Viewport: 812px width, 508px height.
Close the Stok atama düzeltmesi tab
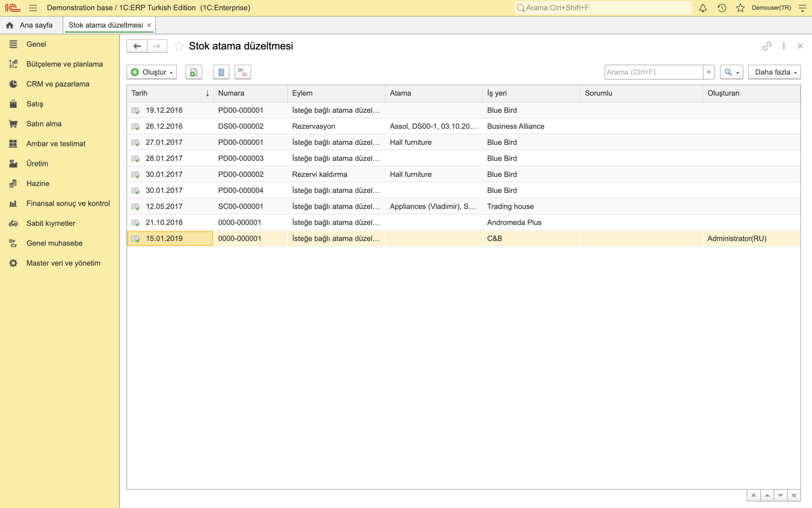point(149,25)
